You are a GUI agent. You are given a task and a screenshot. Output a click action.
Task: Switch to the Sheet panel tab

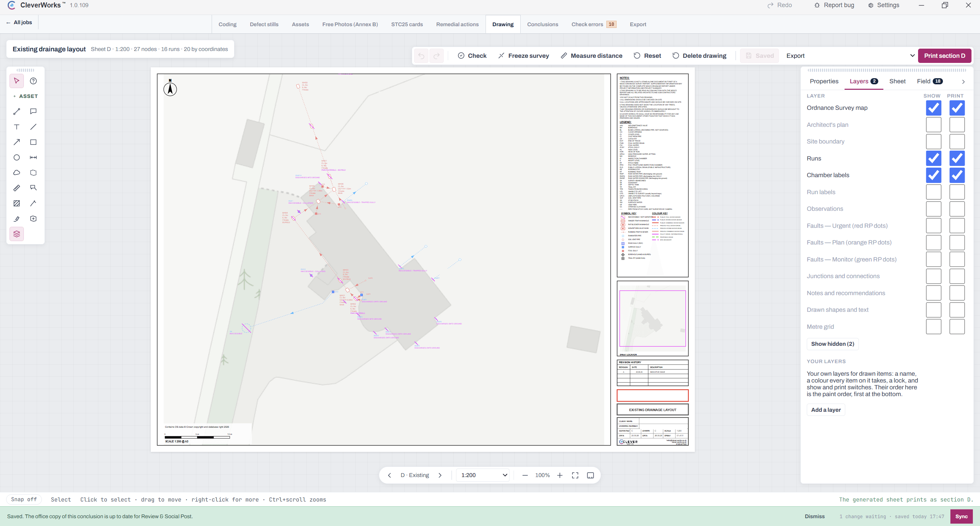[897, 81]
